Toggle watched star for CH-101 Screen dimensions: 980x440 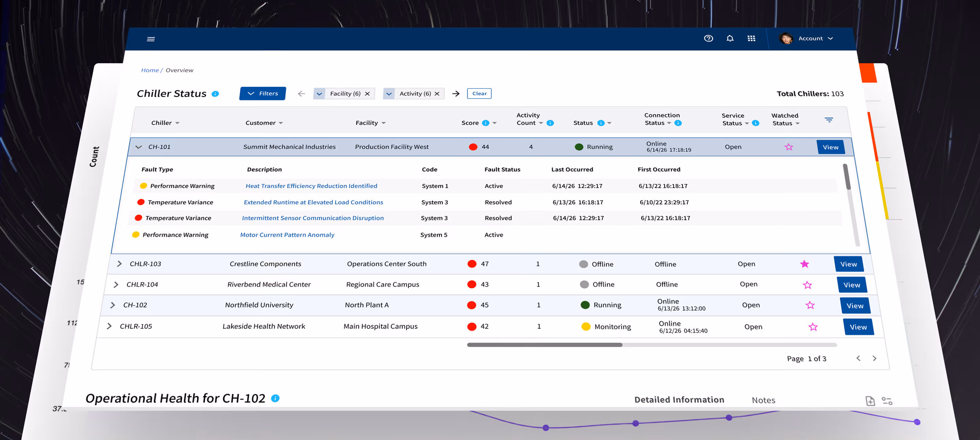click(789, 147)
